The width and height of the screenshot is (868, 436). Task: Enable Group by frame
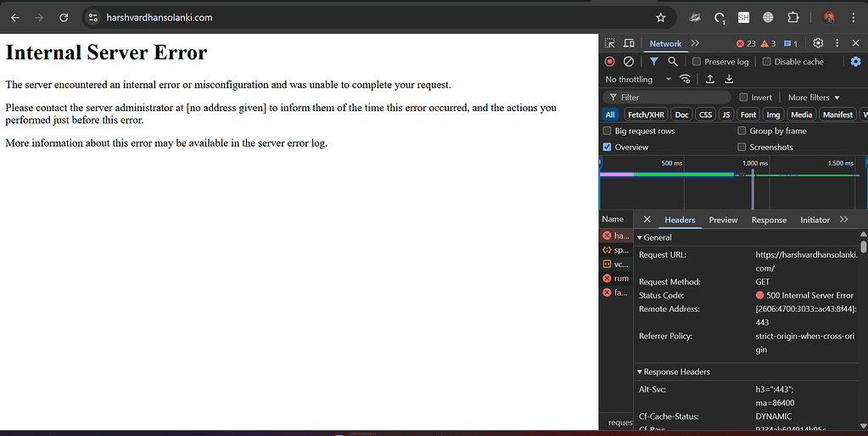742,131
